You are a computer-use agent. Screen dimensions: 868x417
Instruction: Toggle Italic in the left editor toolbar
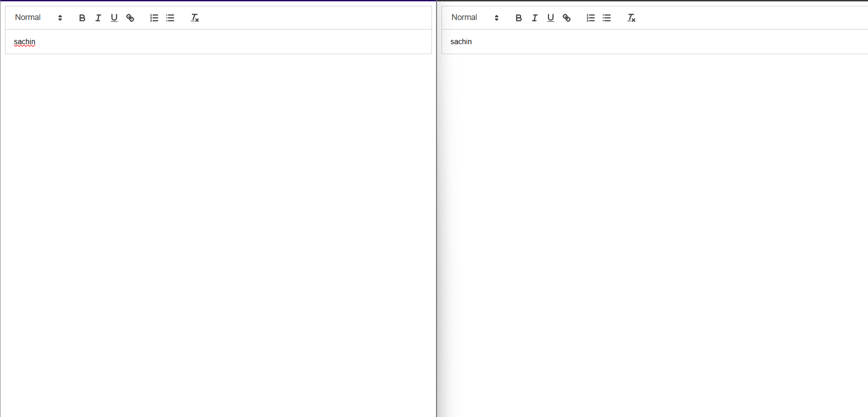98,18
